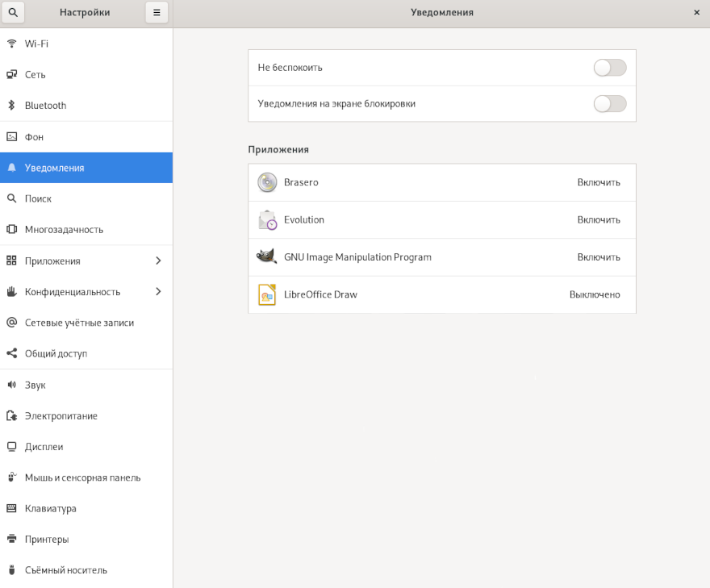Viewport: 710px width, 588px height.
Task: Expand the "Приложения" sidebar chevron
Action: click(158, 261)
